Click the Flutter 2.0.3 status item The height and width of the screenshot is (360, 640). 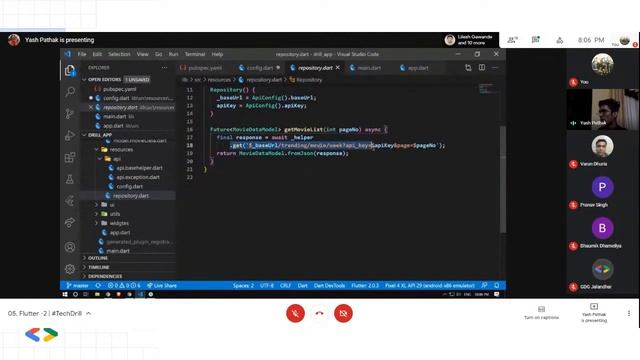point(365,285)
